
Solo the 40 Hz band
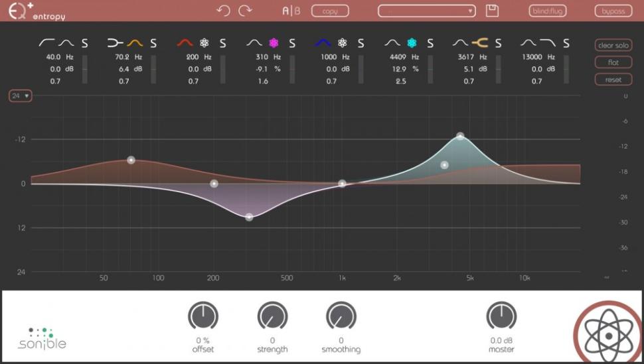[84, 43]
